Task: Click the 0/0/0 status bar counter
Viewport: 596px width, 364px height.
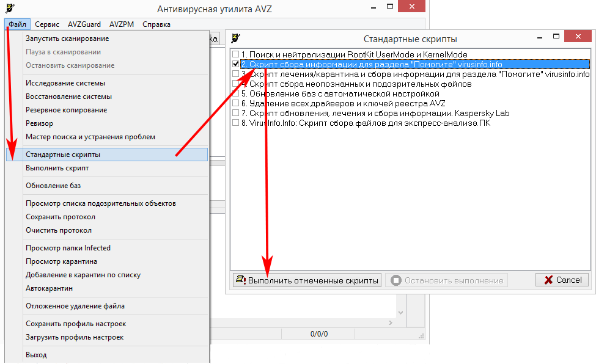Action: [319, 334]
